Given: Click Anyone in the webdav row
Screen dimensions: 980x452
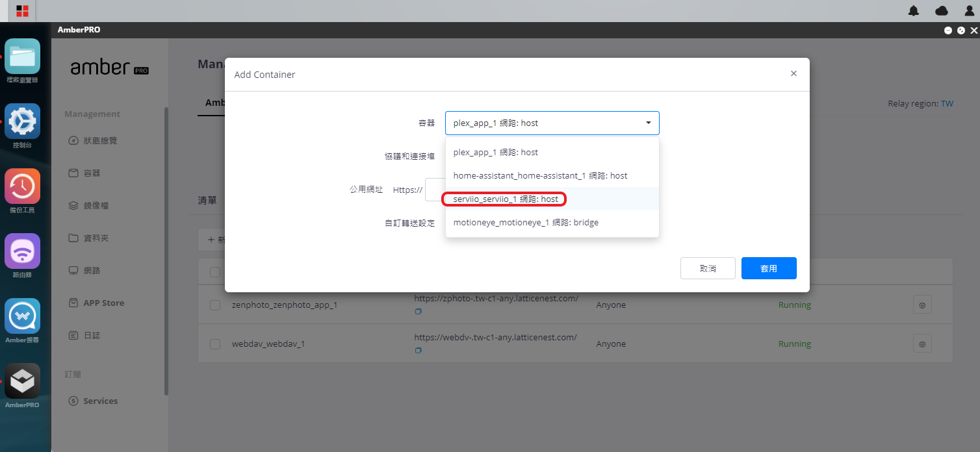Looking at the screenshot, I should [611, 344].
